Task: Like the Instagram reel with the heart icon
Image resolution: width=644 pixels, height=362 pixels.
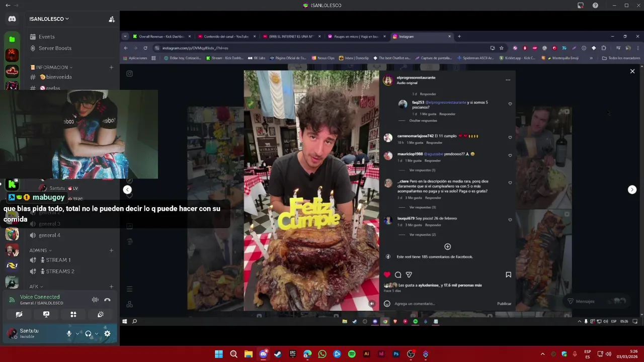Action: click(387, 275)
